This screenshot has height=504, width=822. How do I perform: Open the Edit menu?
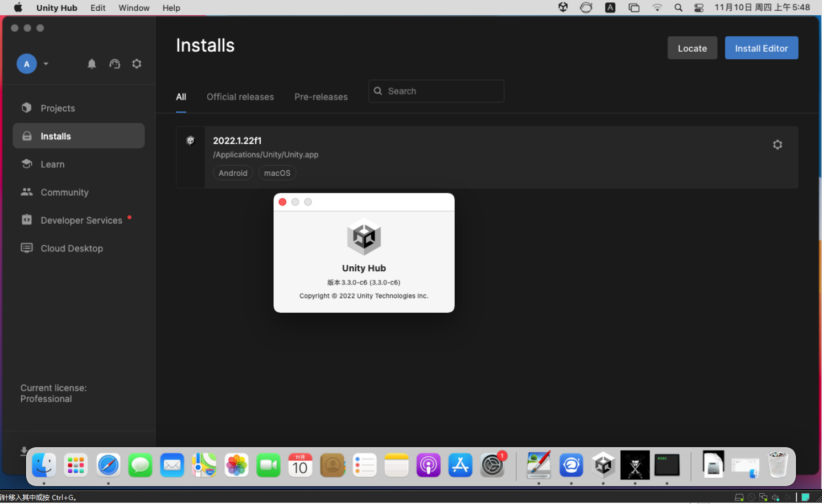[x=98, y=8]
